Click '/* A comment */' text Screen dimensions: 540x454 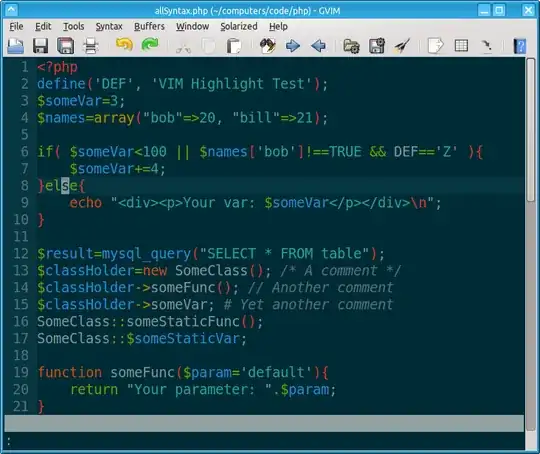(341, 271)
